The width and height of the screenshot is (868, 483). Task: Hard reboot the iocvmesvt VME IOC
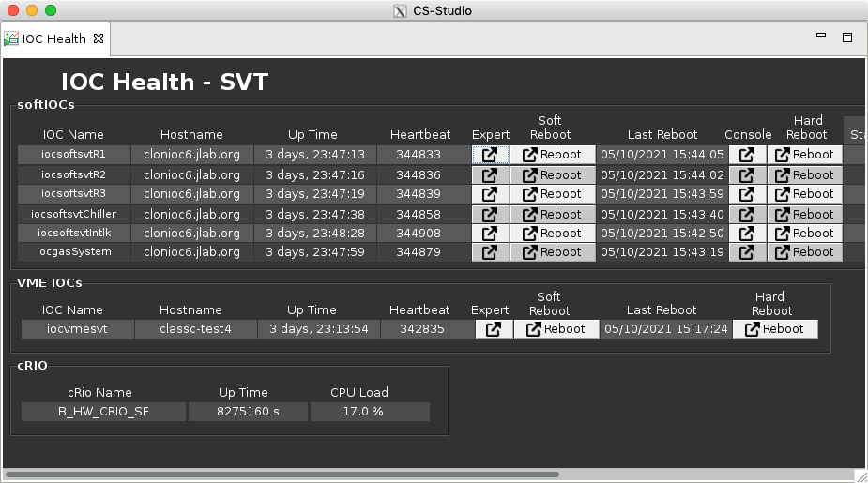click(x=774, y=329)
